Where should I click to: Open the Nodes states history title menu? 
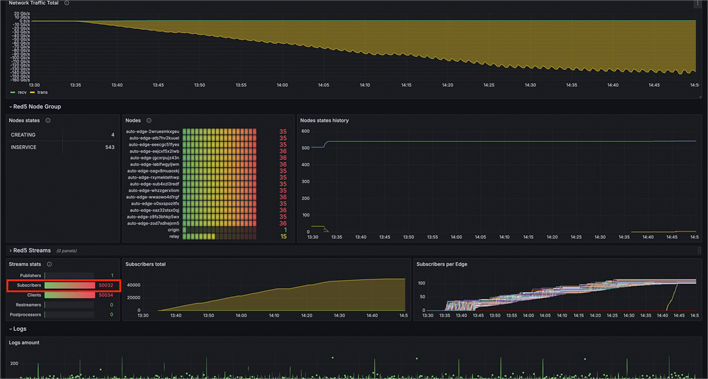[x=324, y=121]
